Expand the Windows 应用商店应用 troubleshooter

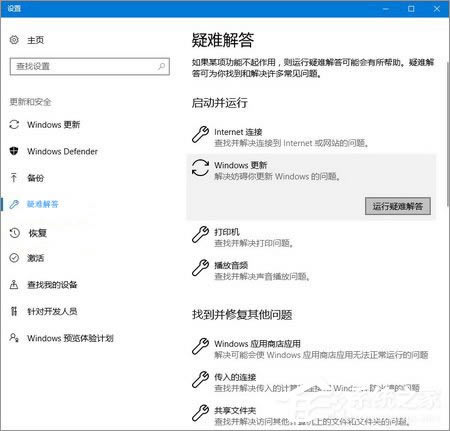[311, 349]
